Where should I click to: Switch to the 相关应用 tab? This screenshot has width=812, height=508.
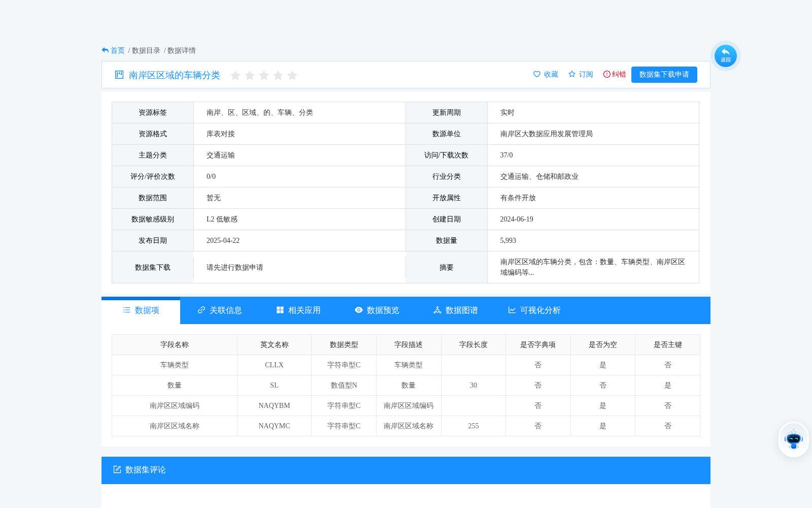(x=298, y=310)
